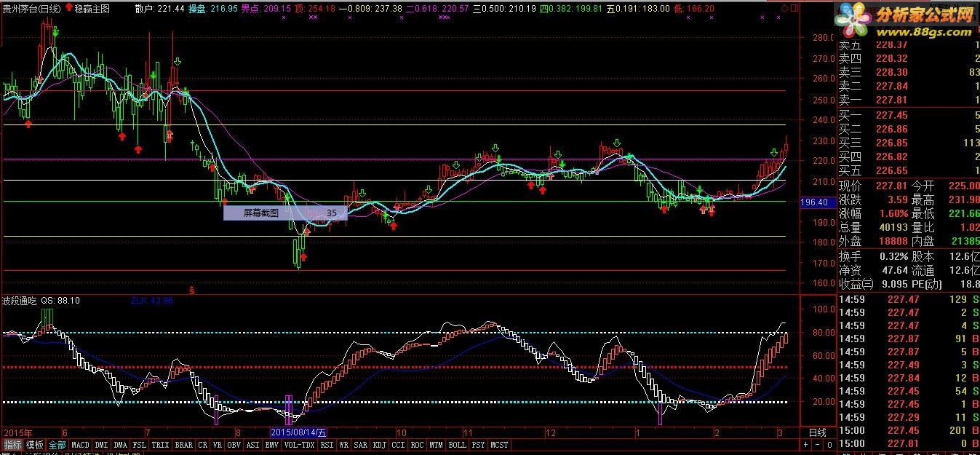
Task: Zoom out with the − button
Action: (x=818, y=444)
